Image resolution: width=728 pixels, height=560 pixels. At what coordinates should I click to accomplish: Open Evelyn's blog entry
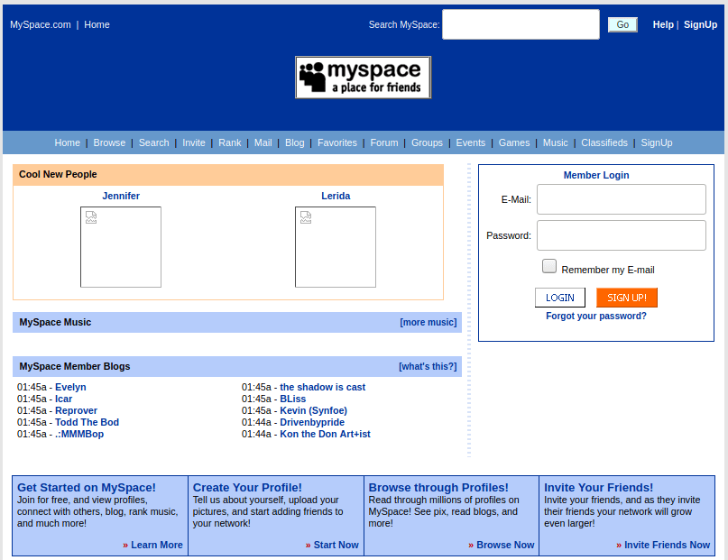pos(70,387)
